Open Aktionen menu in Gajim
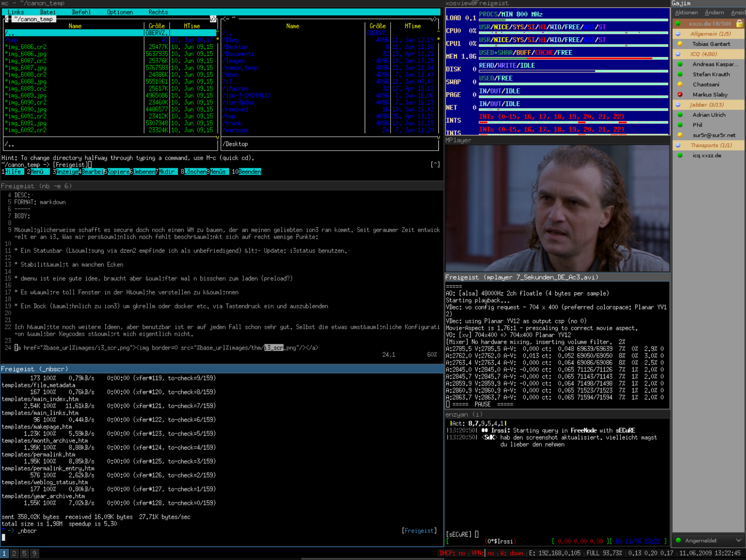 pyautogui.click(x=686, y=13)
